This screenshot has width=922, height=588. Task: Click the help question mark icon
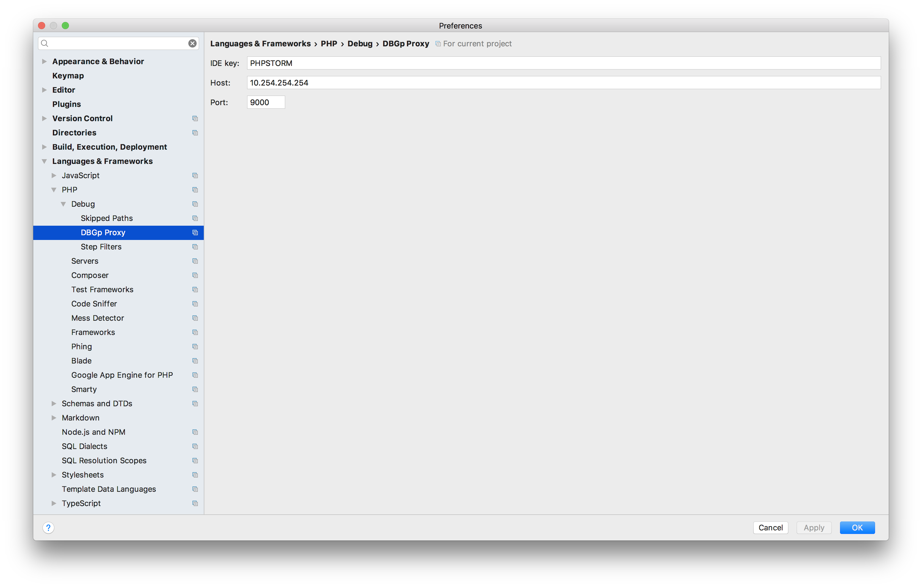tap(48, 527)
